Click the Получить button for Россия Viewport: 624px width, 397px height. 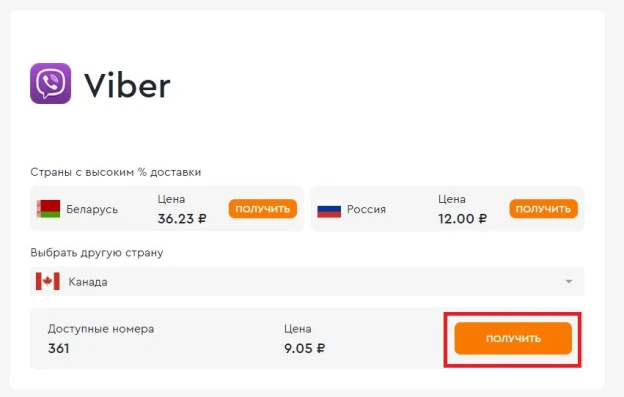pyautogui.click(x=543, y=209)
